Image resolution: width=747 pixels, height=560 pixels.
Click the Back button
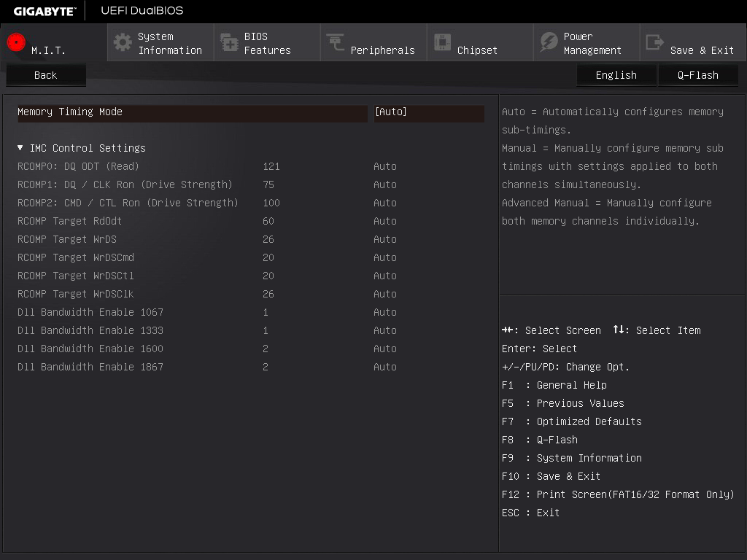[x=46, y=75]
